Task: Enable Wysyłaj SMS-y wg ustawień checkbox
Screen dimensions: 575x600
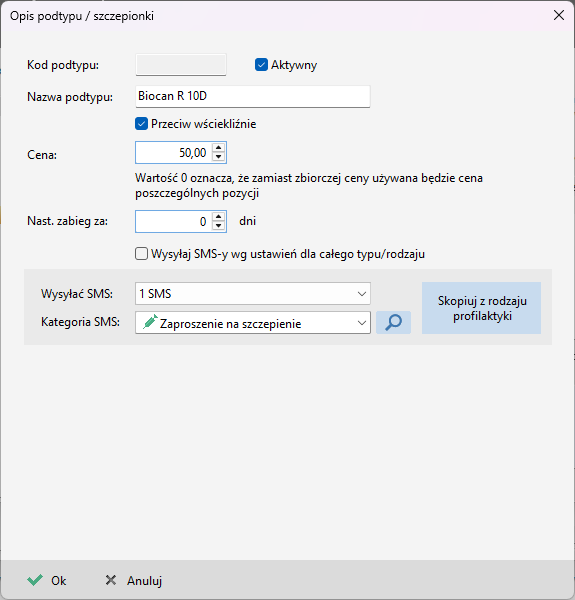Action: (142, 254)
